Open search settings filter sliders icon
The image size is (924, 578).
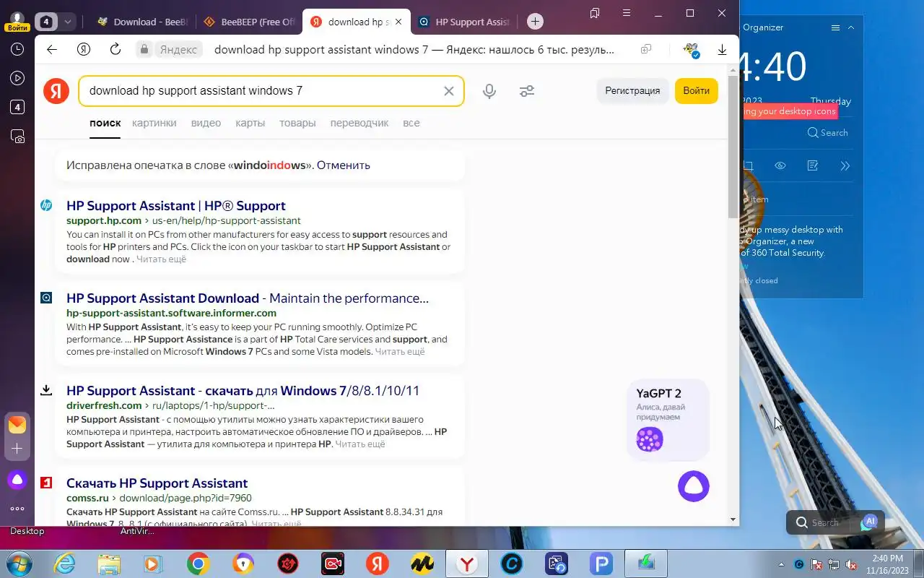click(527, 91)
